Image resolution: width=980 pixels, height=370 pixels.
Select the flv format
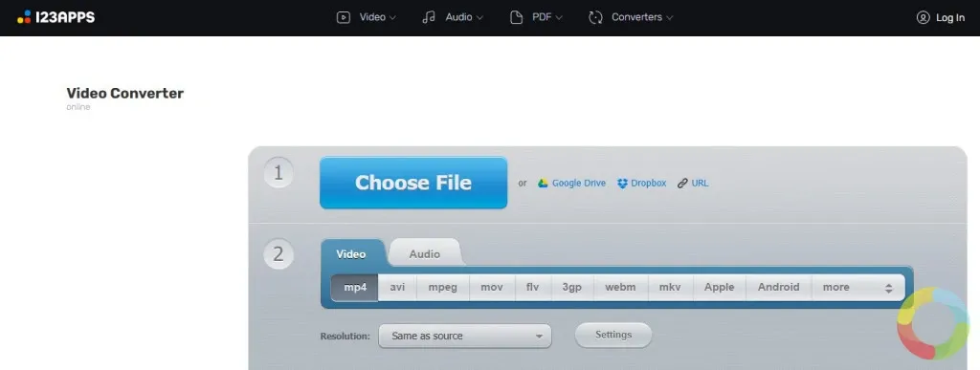[532, 287]
